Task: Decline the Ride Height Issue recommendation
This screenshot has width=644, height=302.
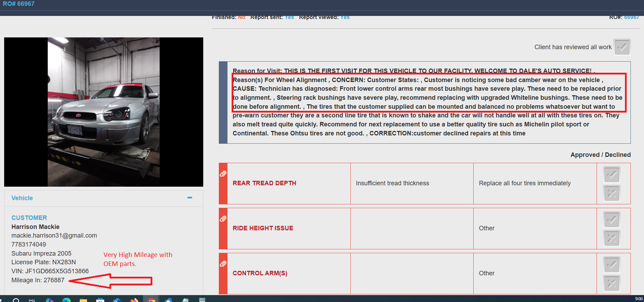Action: coord(612,238)
